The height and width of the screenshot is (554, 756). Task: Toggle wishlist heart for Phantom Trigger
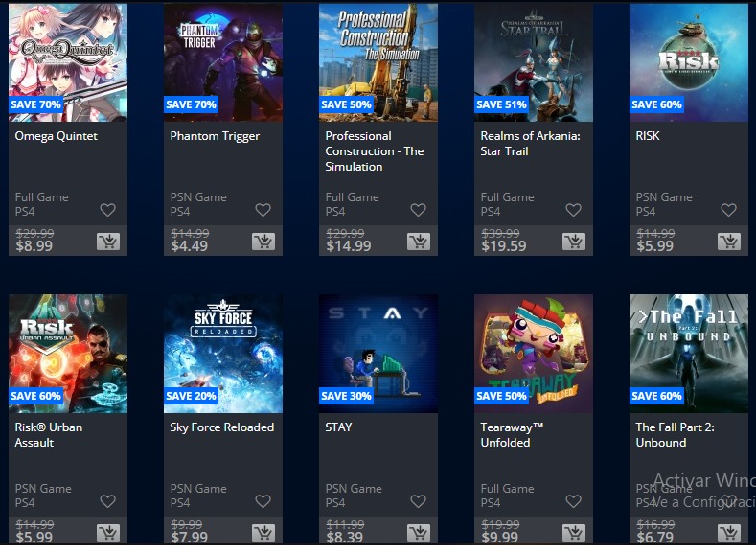[263, 210]
